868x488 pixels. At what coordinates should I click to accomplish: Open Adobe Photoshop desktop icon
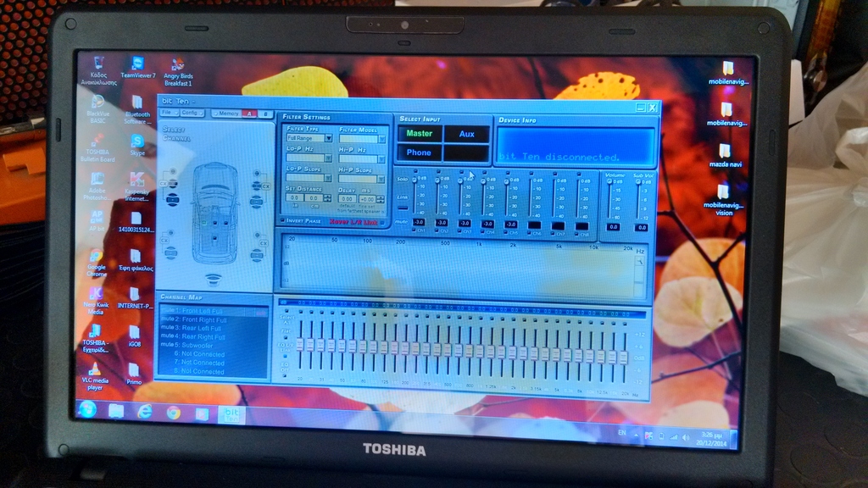tap(97, 186)
